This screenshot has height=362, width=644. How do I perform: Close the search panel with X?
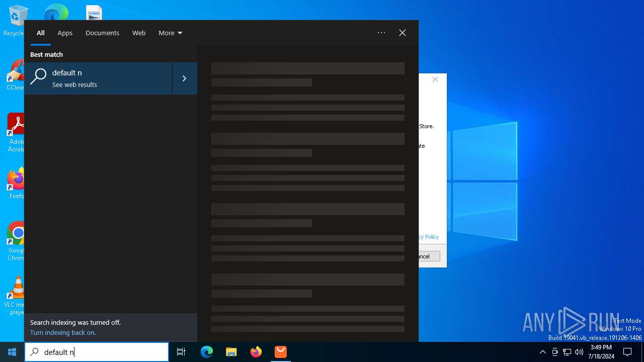point(403,33)
